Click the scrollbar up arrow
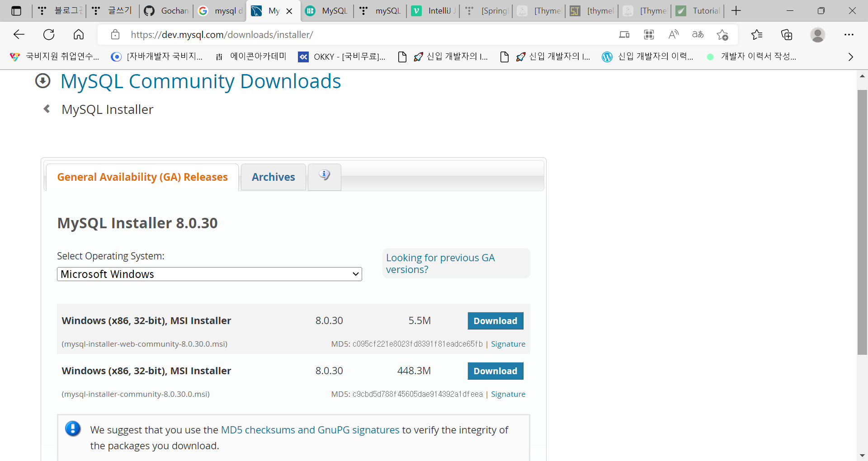 point(862,76)
